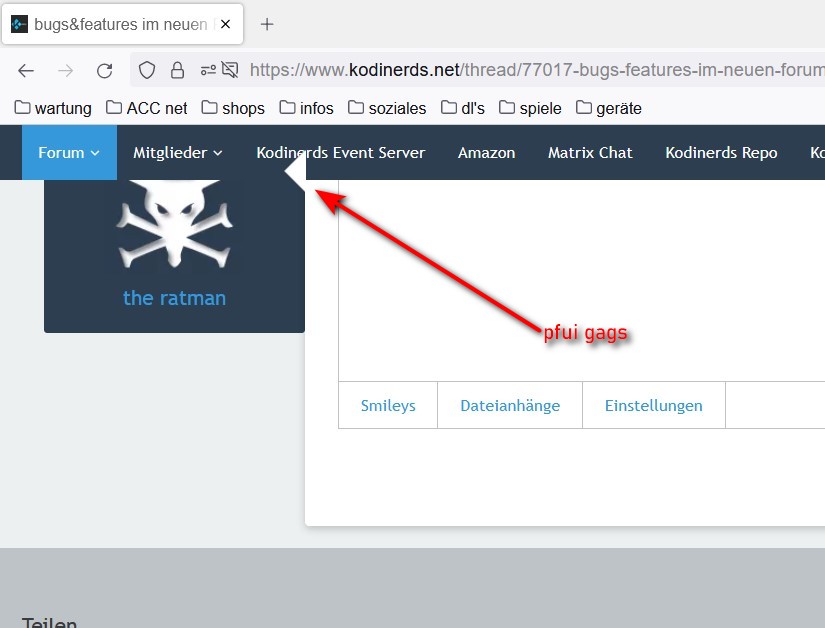This screenshot has height=628, width=825.
Task: Reload the page with the refresh icon
Action: (104, 70)
